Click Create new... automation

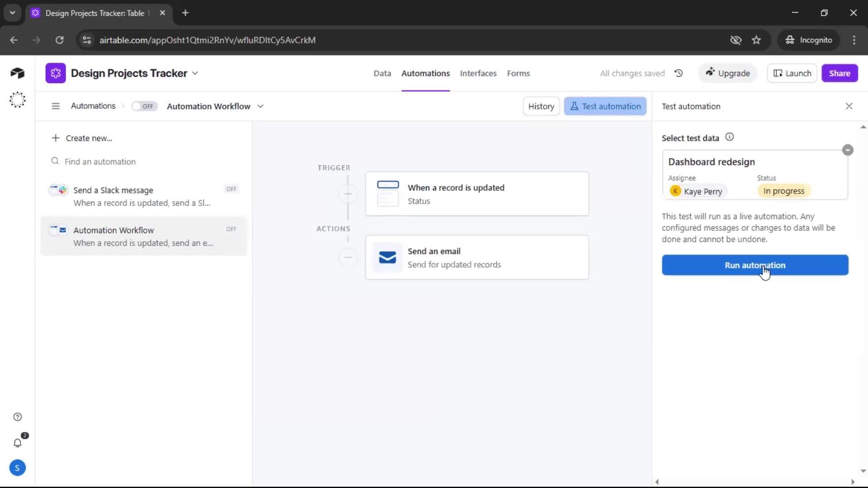click(82, 138)
